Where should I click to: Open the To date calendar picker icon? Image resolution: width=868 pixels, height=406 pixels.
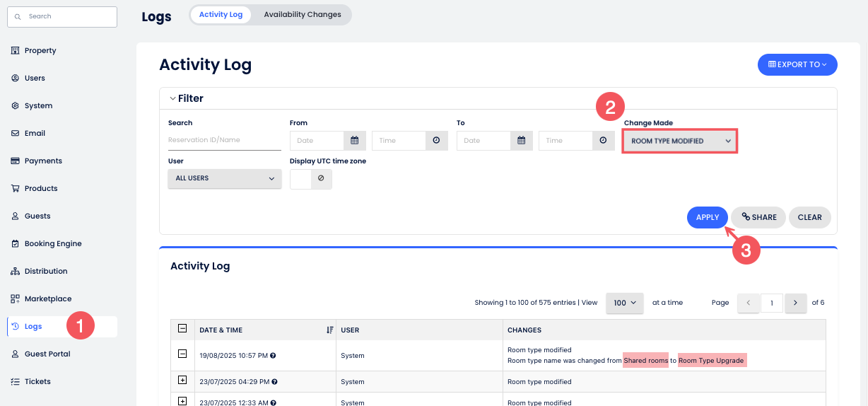(x=521, y=141)
